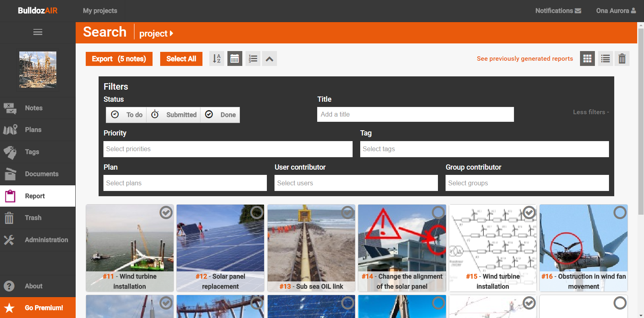Open Tags in the sidebar

38,152
